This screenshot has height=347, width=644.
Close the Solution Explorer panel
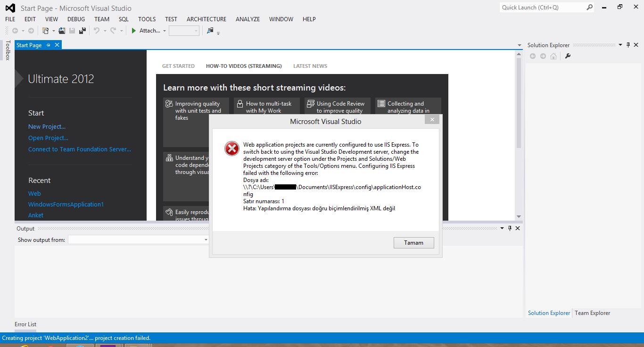636,45
